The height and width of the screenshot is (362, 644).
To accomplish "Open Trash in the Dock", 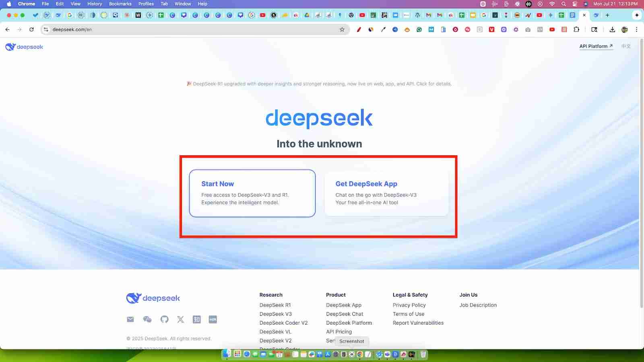I will click(423, 354).
